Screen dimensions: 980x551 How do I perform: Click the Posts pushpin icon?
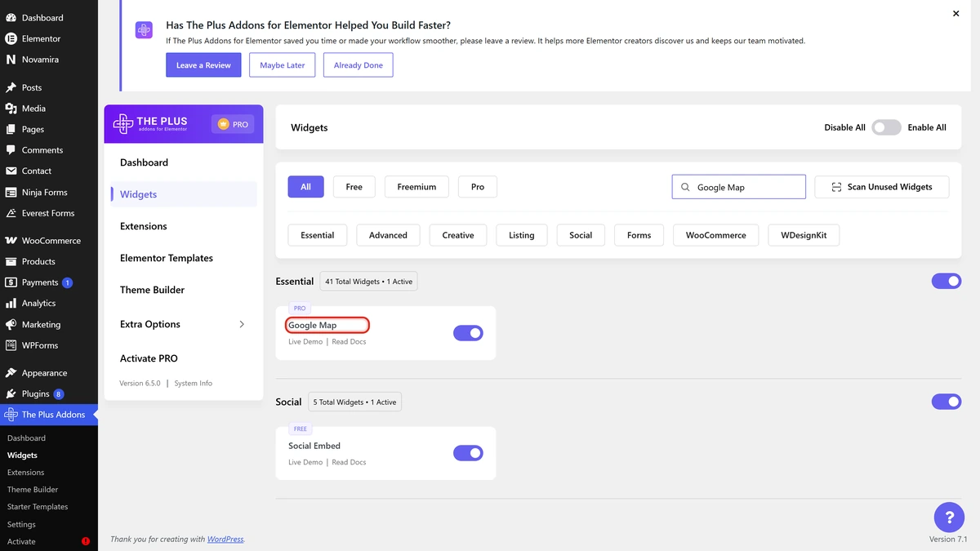point(11,87)
